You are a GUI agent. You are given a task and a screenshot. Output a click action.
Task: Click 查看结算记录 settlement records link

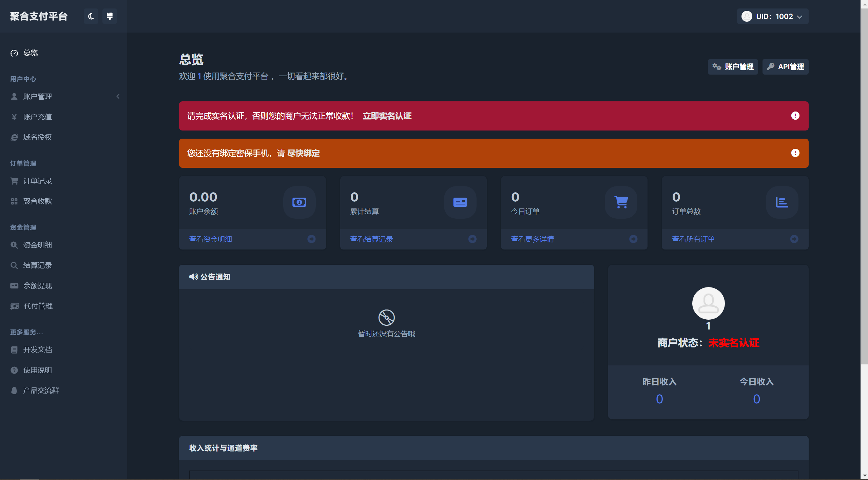coord(371,239)
